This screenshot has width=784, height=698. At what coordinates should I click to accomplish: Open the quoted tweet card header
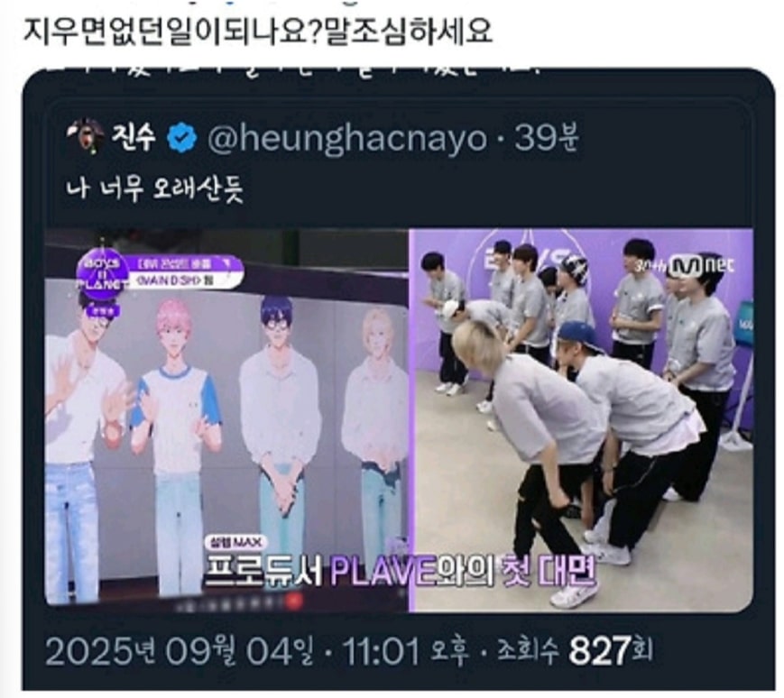click(x=324, y=137)
